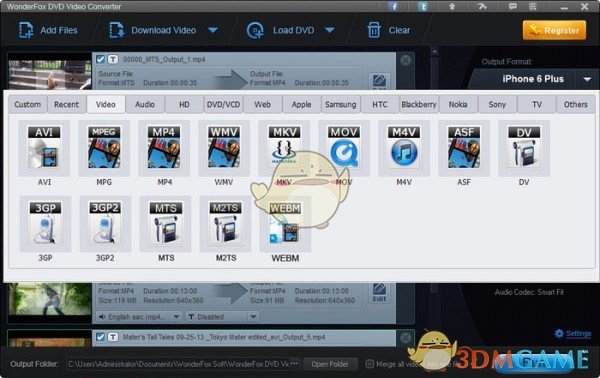Screen dimensions: 600x378
Task: Click the Add Files button
Action: (48, 30)
